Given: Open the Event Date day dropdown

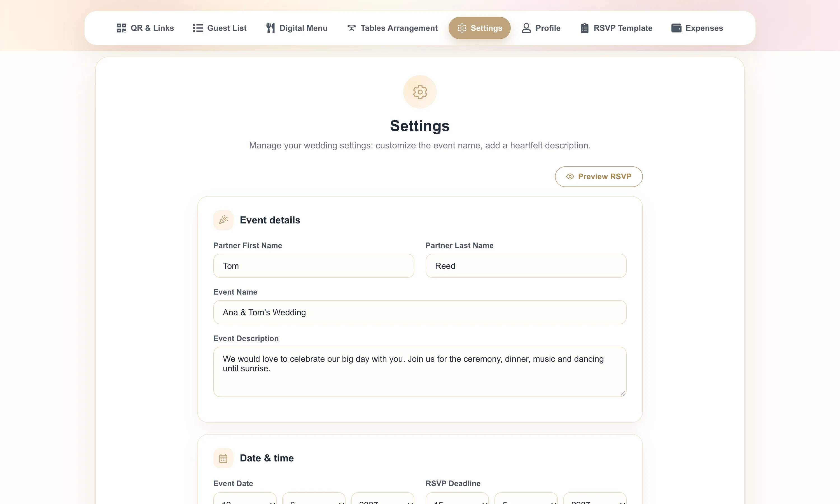Looking at the screenshot, I should tap(245, 498).
